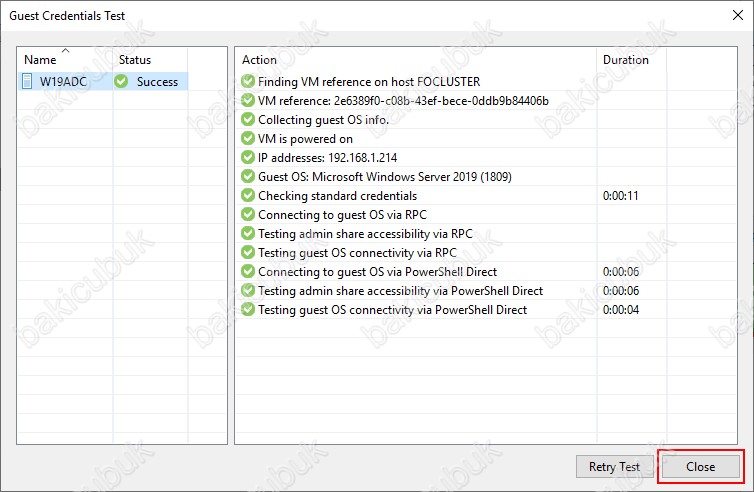754x492 pixels.
Task: Select 'Checking standard credentials' row
Action: [338, 196]
